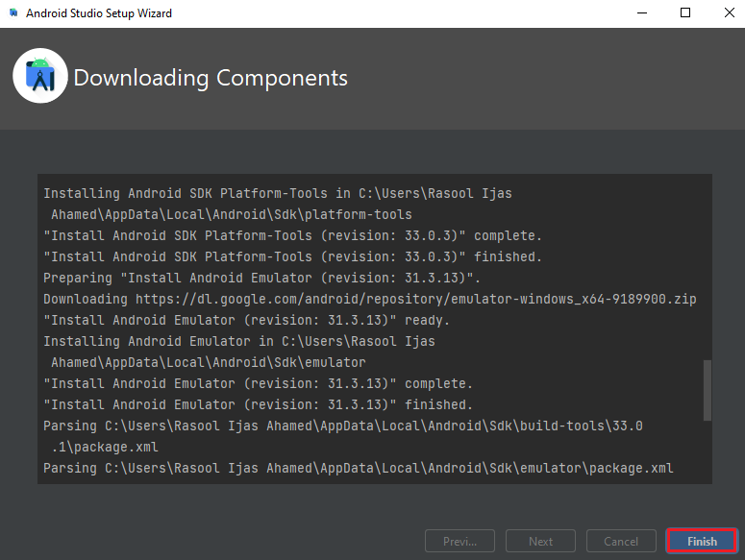Click the Platform-Tools "complete." log line
The image size is (745, 560).
(x=292, y=235)
